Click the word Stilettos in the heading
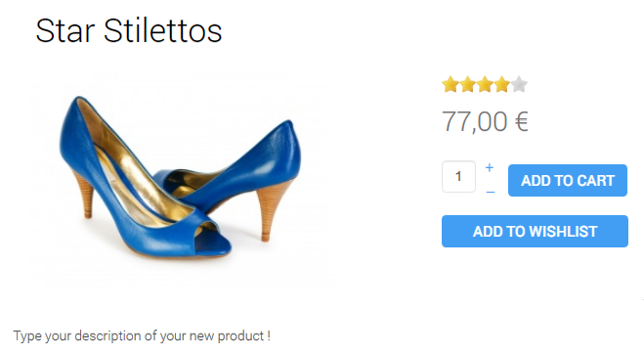The image size is (644, 355). 162,30
